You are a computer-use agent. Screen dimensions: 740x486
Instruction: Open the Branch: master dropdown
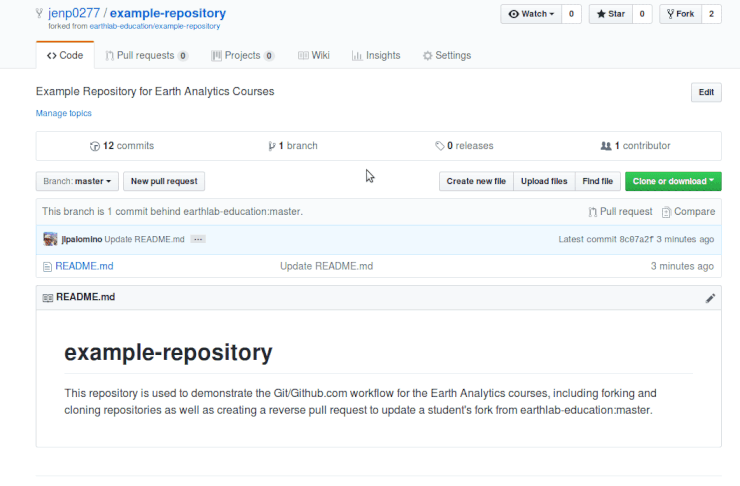[77, 181]
